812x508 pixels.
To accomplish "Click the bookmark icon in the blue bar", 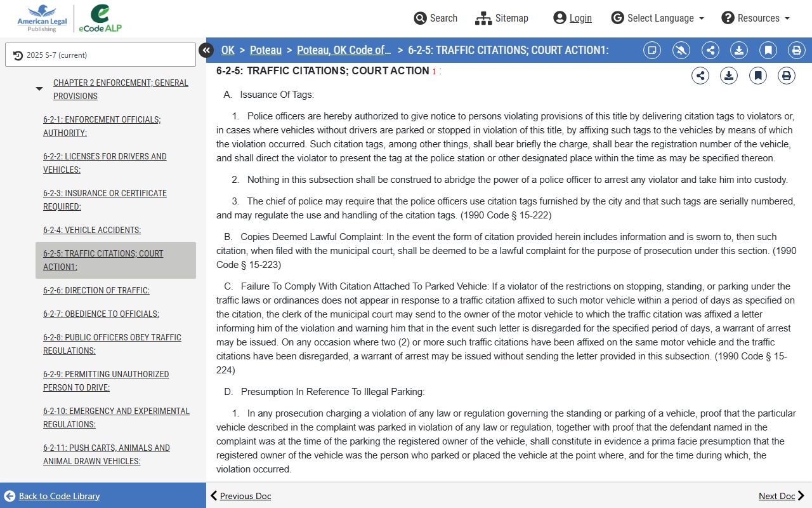I will pos(768,50).
